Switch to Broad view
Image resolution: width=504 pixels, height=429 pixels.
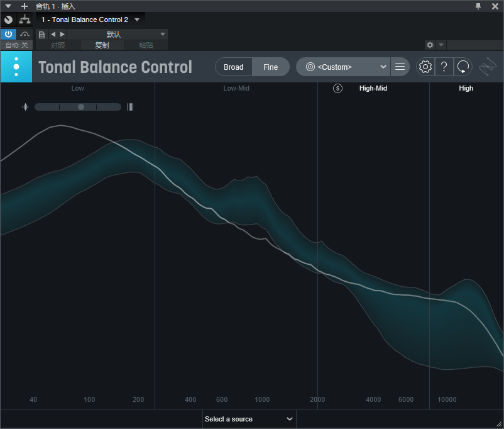coord(234,67)
